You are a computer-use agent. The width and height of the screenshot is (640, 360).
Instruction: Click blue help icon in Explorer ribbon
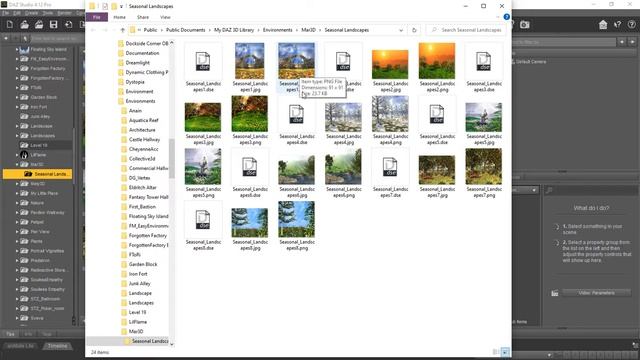coord(507,17)
